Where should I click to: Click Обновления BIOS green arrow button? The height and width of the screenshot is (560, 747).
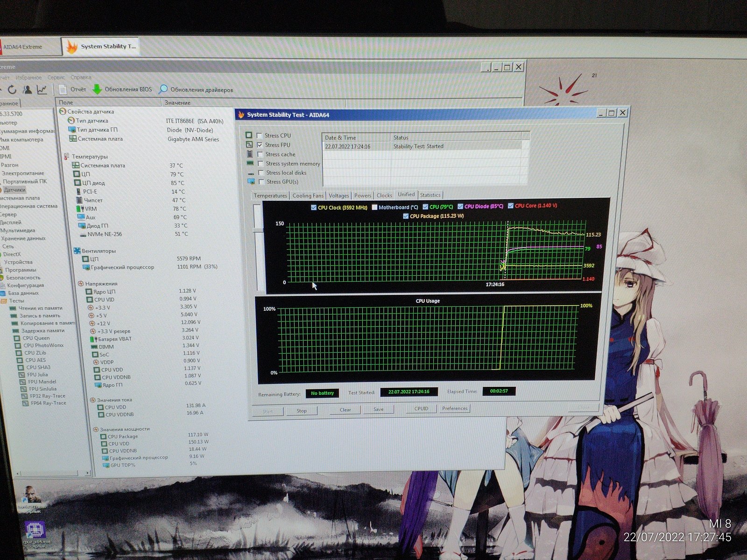pos(122,89)
